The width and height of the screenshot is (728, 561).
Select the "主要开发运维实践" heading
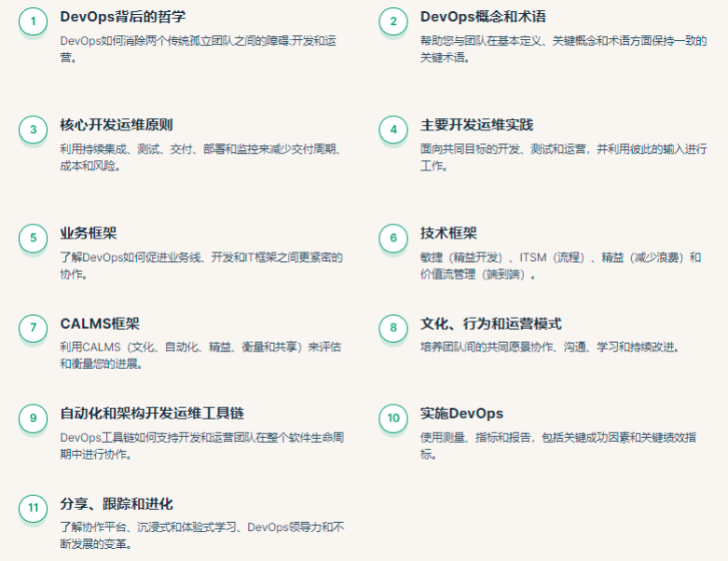[x=476, y=125]
